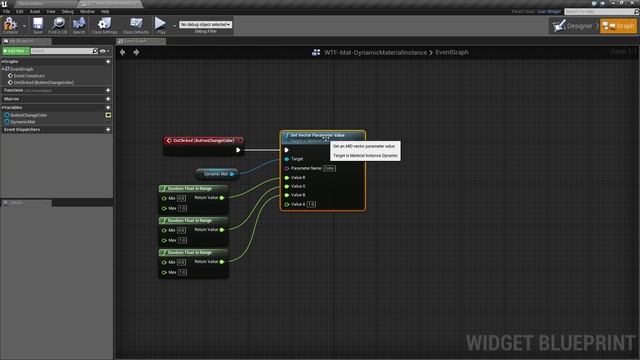
Task: Open My Blueprint view options eye dropdown
Action: pyautogui.click(x=104, y=51)
